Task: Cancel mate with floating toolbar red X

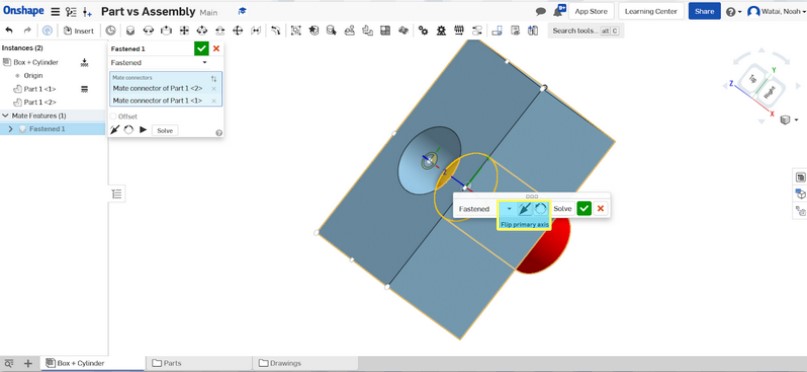Action: tap(600, 208)
